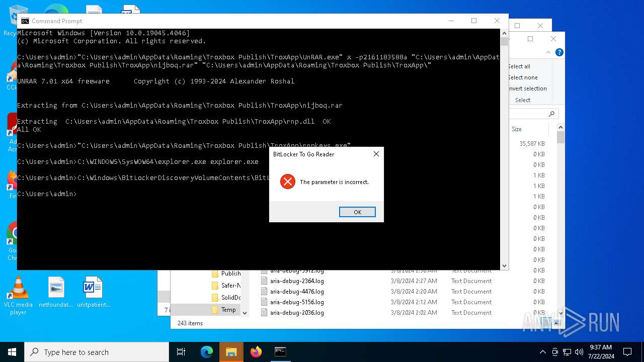Select aria-debug-2036.log file
The image size is (644, 362).
coord(297,313)
